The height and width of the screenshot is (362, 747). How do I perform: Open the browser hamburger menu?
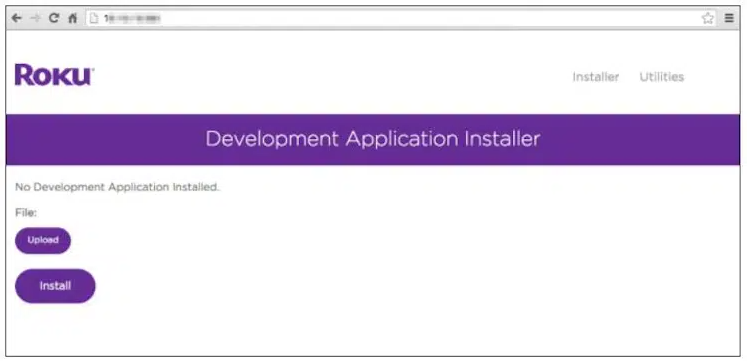729,18
